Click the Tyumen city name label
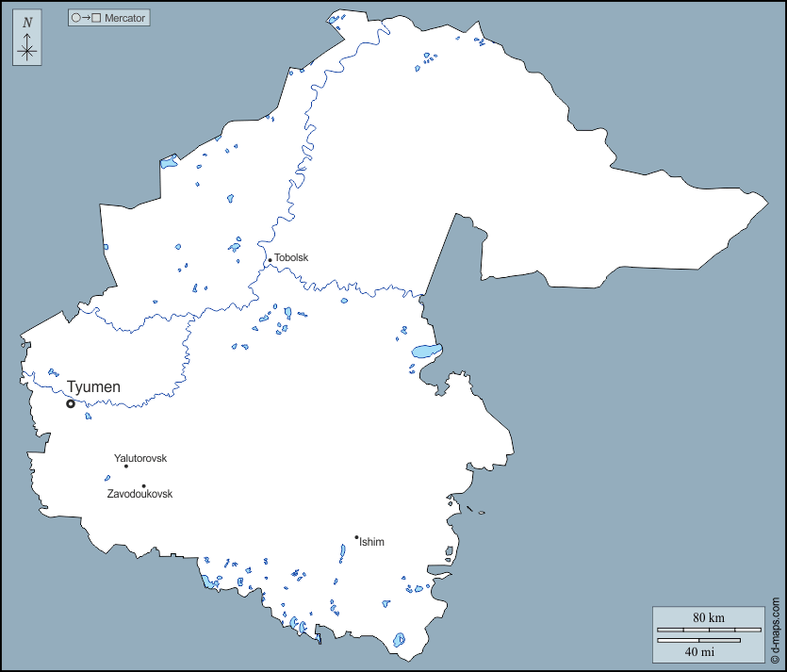The height and width of the screenshot is (672, 787). point(93,386)
